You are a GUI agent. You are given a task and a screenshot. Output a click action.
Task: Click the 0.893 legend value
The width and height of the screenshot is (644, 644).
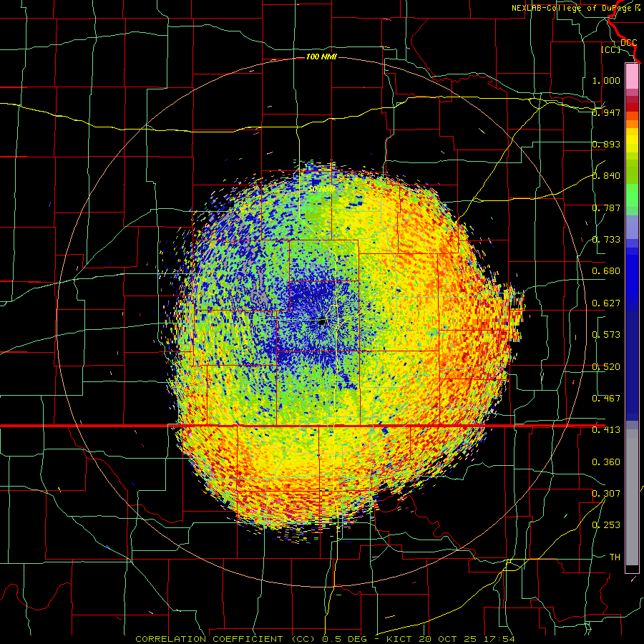606,144
